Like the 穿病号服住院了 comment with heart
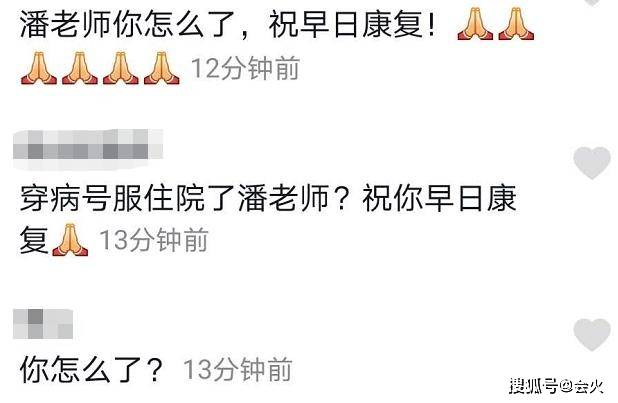Viewport: 618px width, 403px height. coord(592,162)
